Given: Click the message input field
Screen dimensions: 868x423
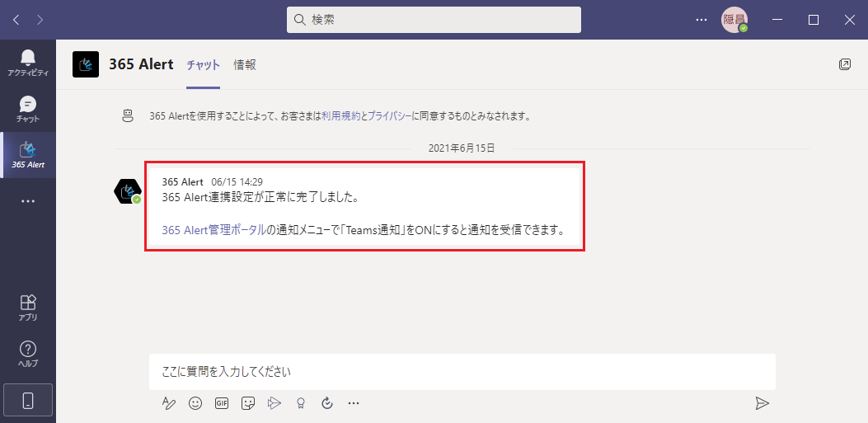Looking at the screenshot, I should tap(462, 372).
